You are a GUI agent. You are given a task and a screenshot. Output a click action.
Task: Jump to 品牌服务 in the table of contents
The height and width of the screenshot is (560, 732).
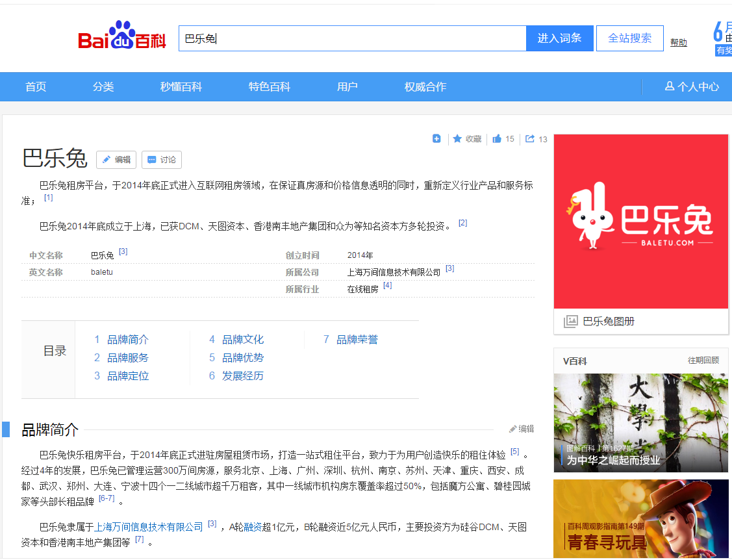[x=128, y=358]
